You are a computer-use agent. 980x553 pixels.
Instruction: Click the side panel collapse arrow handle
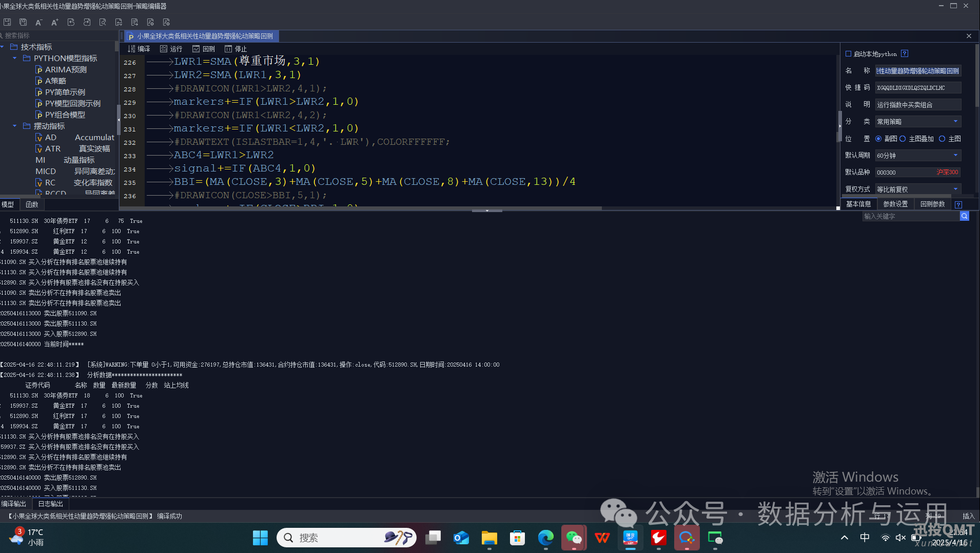tap(840, 125)
